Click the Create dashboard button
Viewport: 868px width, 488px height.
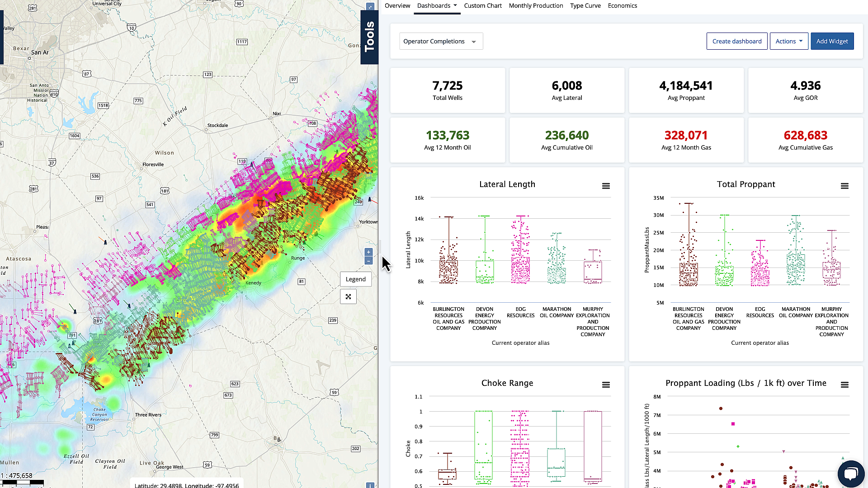pos(737,41)
